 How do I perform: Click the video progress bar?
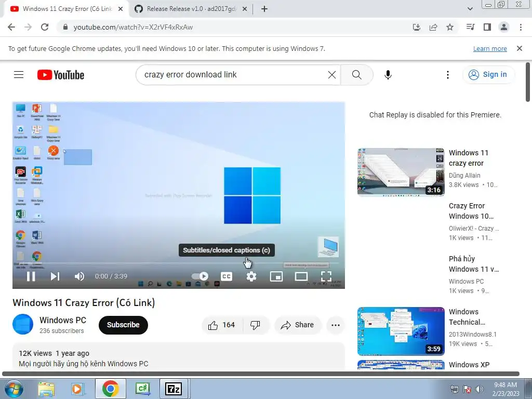tap(179, 263)
